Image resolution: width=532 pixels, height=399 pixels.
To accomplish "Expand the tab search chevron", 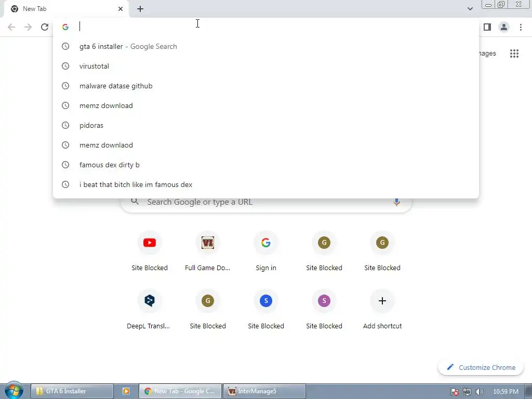I will pyautogui.click(x=470, y=9).
